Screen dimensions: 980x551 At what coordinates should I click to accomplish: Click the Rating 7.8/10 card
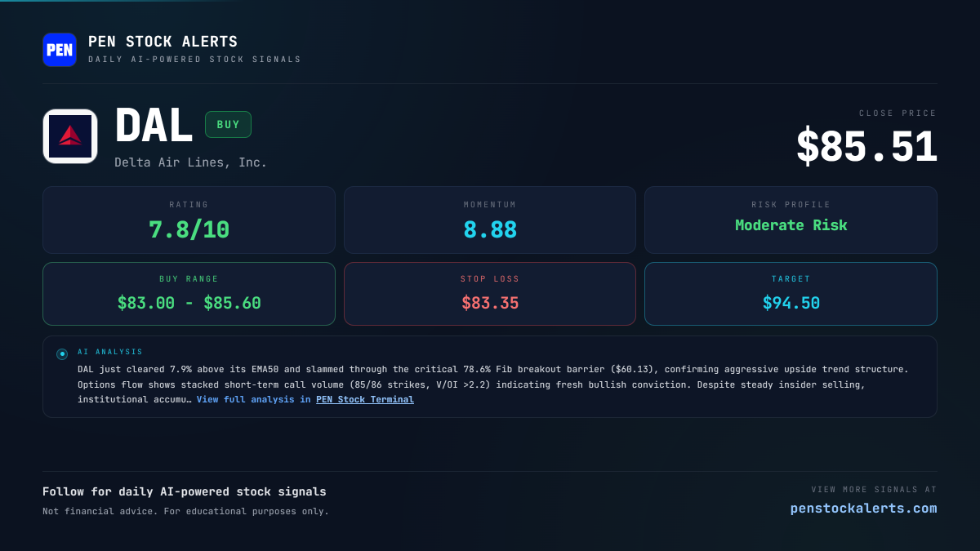(x=189, y=220)
